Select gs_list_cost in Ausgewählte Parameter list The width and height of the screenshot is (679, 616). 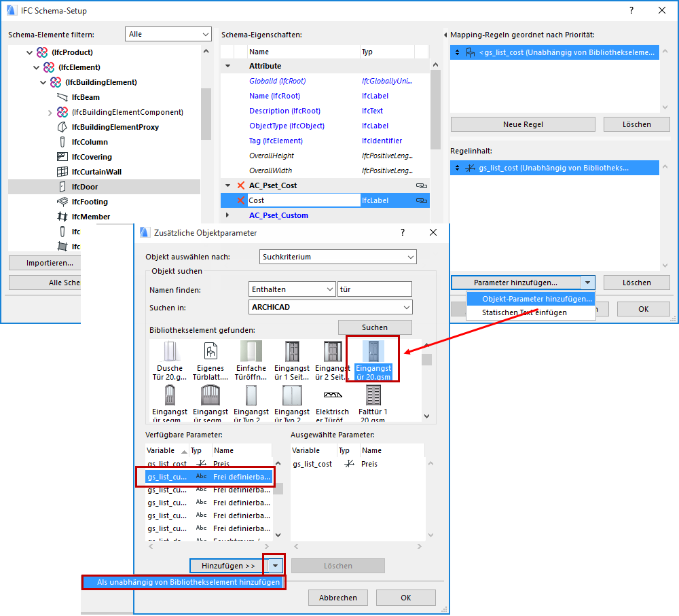(357, 464)
